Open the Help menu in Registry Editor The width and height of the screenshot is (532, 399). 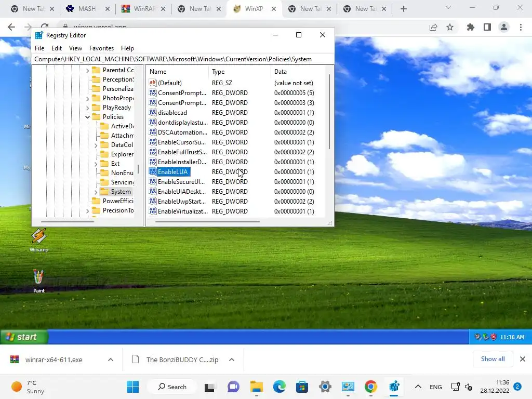pos(127,48)
